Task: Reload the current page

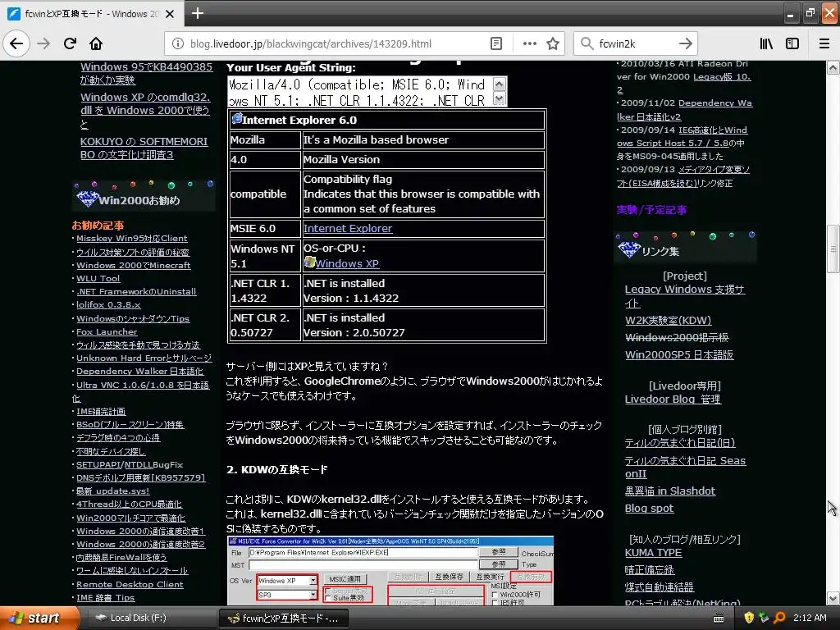Action: coord(70,43)
